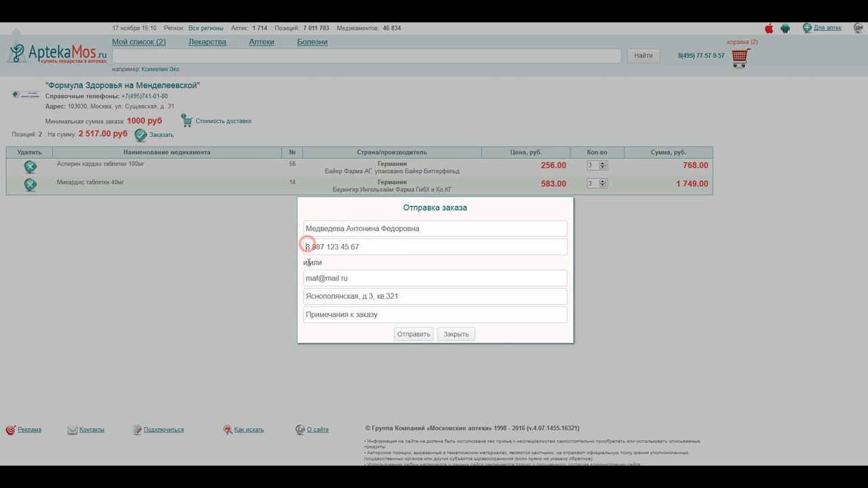Image resolution: width=868 pixels, height=488 pixels.
Task: Click the red Apple app icon
Action: tap(769, 28)
